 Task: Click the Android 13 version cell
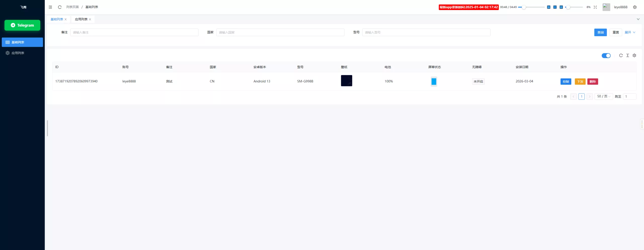coord(262,81)
